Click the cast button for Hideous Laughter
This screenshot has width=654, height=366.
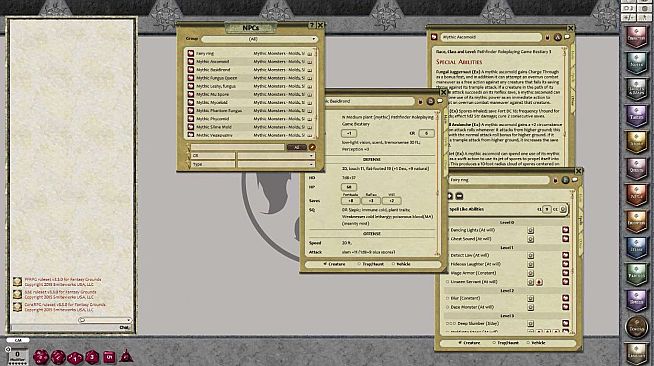click(x=531, y=264)
